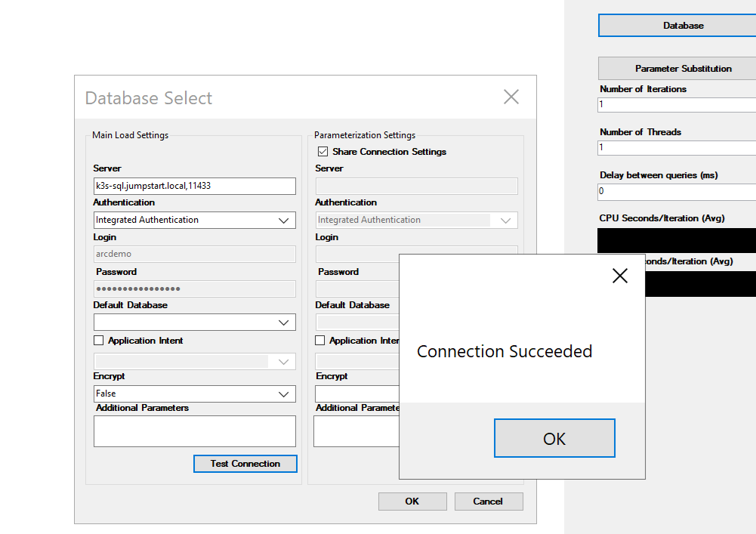
Task: Expand the Application Intent value dropdown
Action: tap(195, 361)
